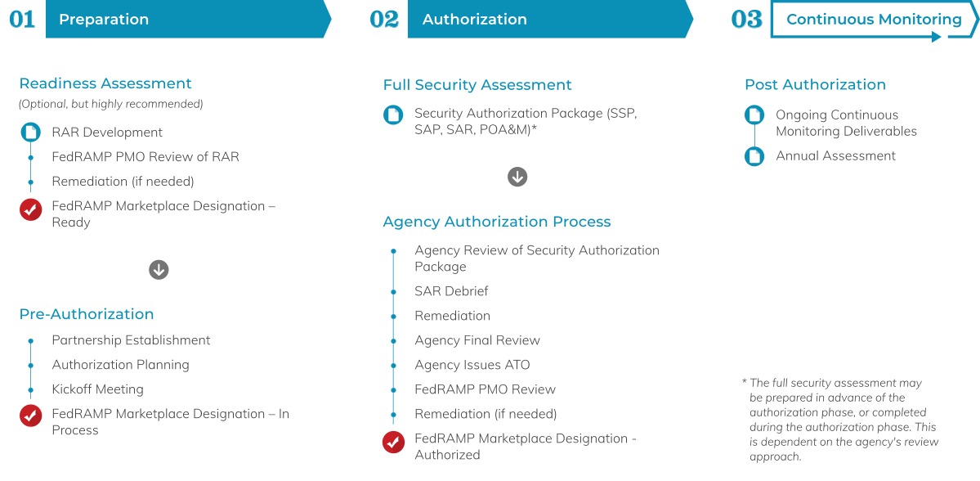Click 'FedRAMP PMO Review' under Agency Authorization

[485, 389]
